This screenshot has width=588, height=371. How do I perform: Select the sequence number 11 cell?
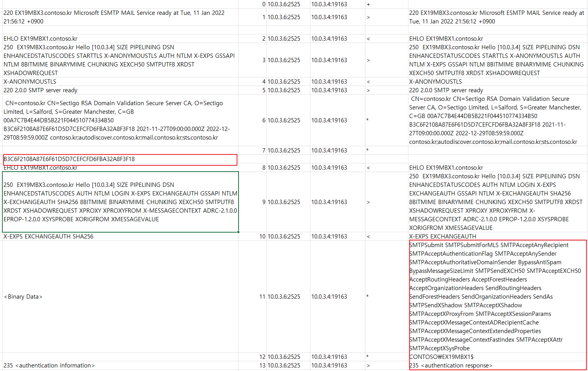[x=252, y=297]
